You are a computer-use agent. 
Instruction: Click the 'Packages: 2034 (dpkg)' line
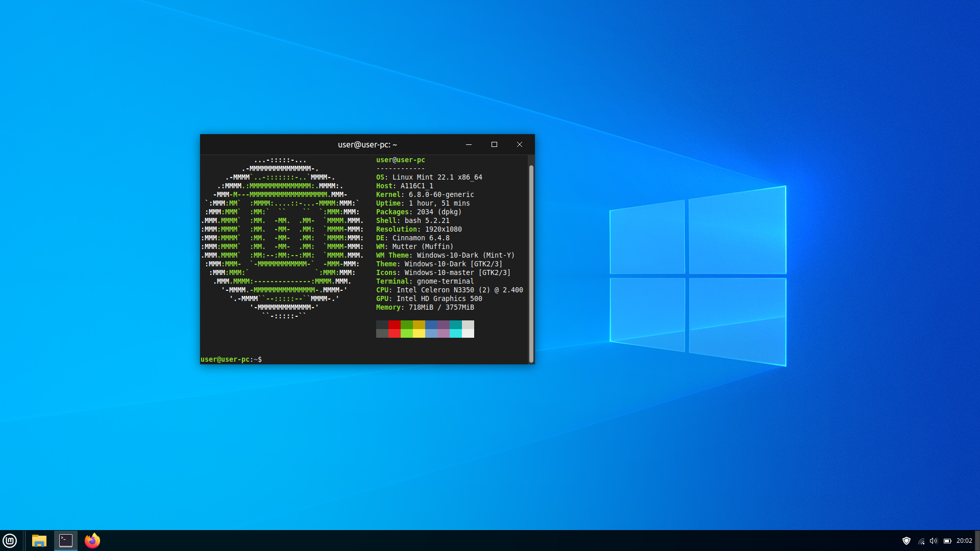[x=419, y=212]
